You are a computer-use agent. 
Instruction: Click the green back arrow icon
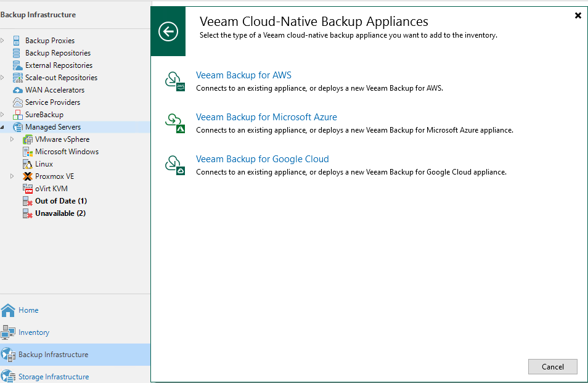(x=168, y=31)
